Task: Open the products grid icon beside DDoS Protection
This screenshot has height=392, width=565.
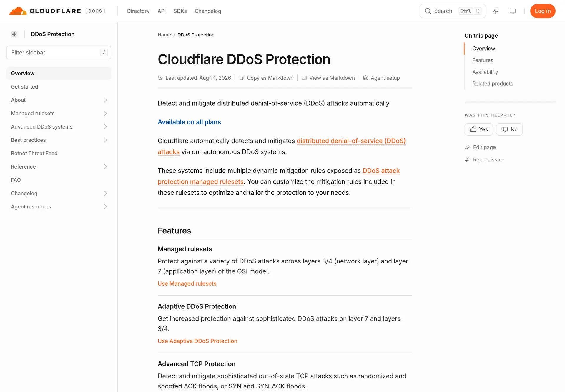Action: [x=14, y=34]
